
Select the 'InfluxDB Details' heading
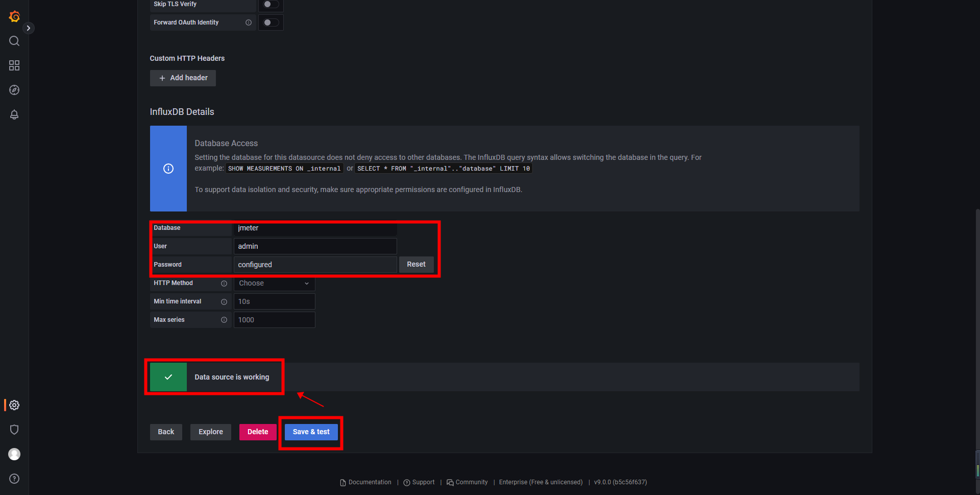(x=182, y=112)
